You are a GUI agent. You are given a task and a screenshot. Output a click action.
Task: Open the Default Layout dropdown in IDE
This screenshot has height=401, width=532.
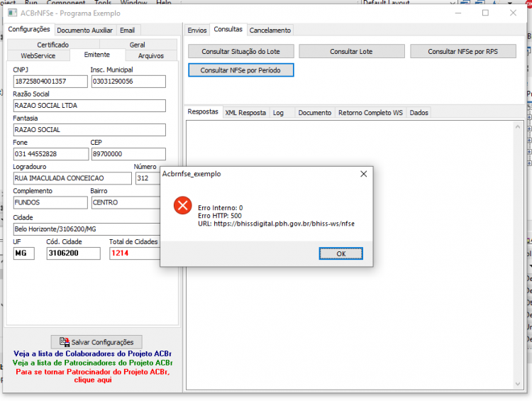[409, 2]
